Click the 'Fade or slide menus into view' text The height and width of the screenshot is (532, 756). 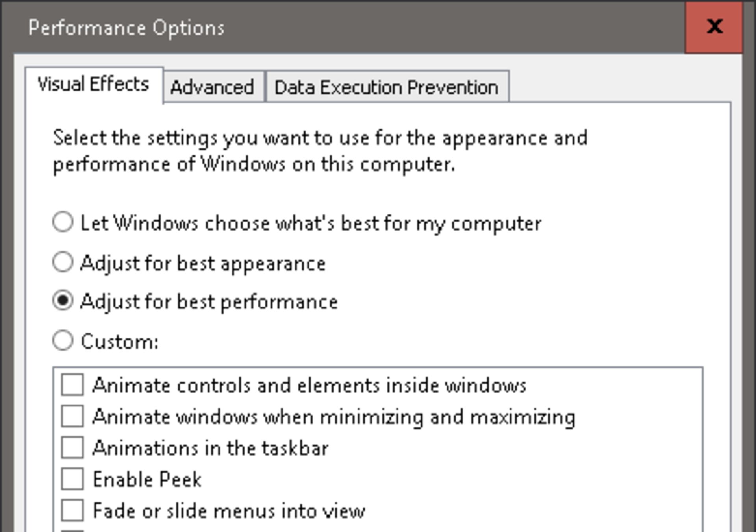(229, 511)
